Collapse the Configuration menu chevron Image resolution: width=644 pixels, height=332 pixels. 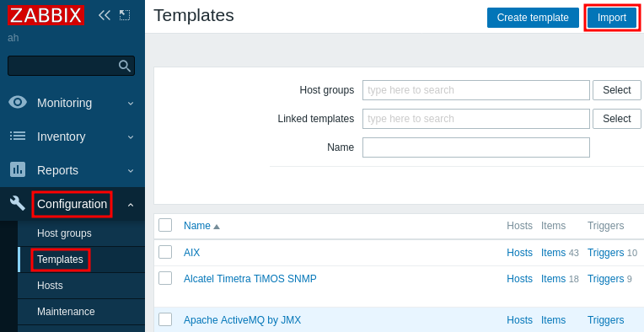tap(131, 205)
